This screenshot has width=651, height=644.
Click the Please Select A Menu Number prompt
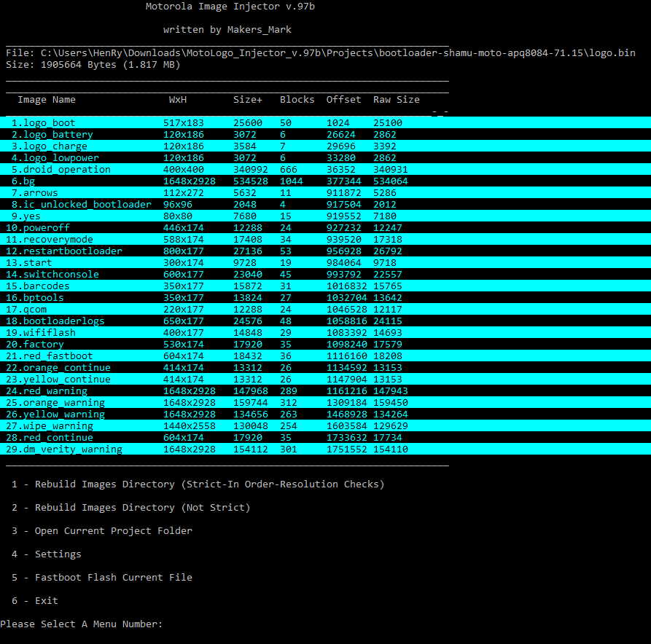tap(81, 624)
